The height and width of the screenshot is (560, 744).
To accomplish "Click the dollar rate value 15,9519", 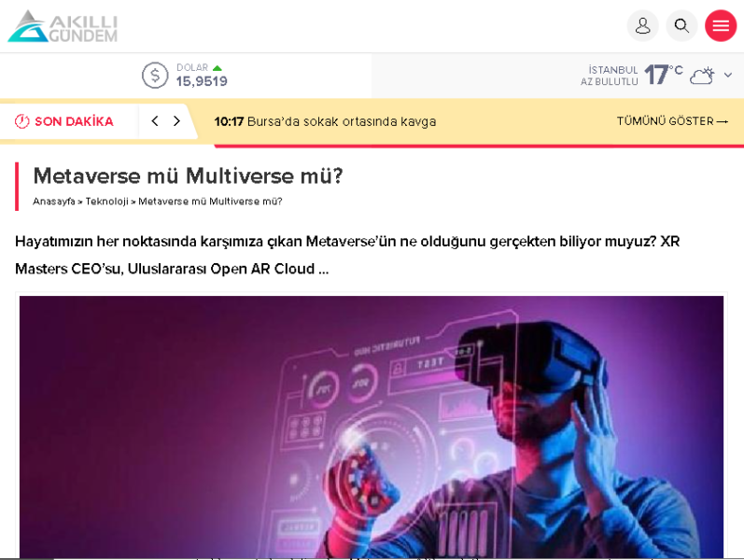I will 202,82.
